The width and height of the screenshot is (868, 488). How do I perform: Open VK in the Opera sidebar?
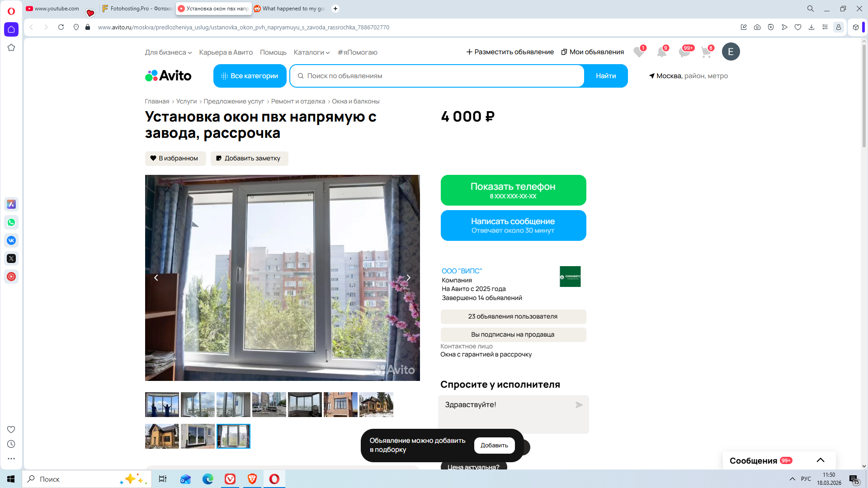(11, 240)
